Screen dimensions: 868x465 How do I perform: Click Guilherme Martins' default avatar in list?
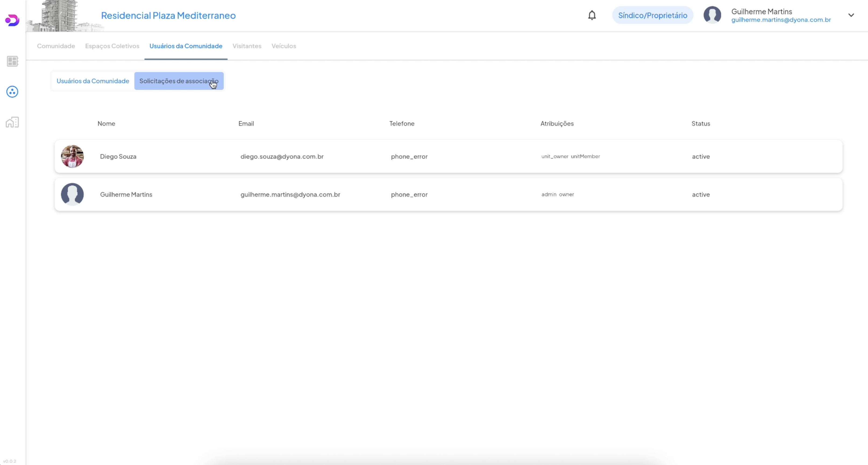72,194
